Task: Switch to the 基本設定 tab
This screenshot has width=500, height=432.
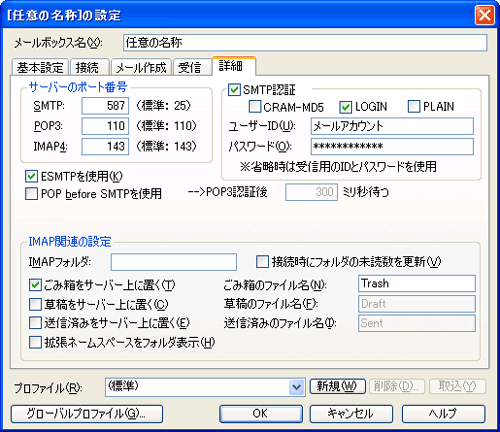Action: tap(40, 67)
